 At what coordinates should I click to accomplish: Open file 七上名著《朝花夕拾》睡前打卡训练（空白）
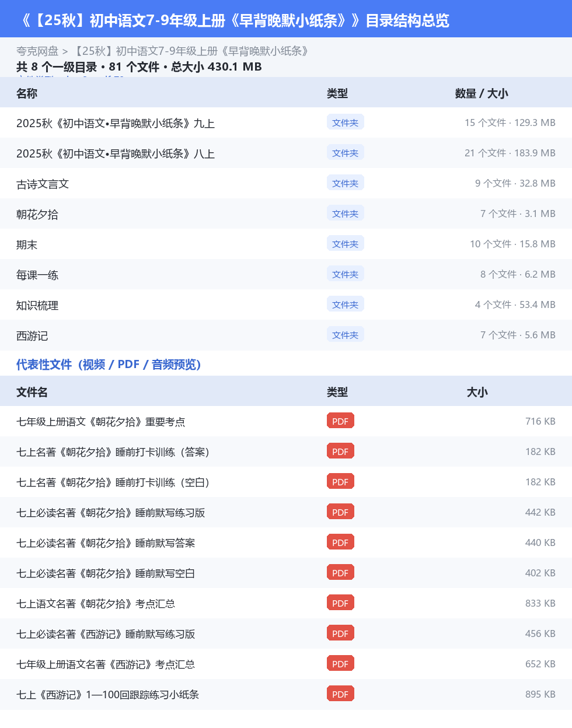pos(113,482)
